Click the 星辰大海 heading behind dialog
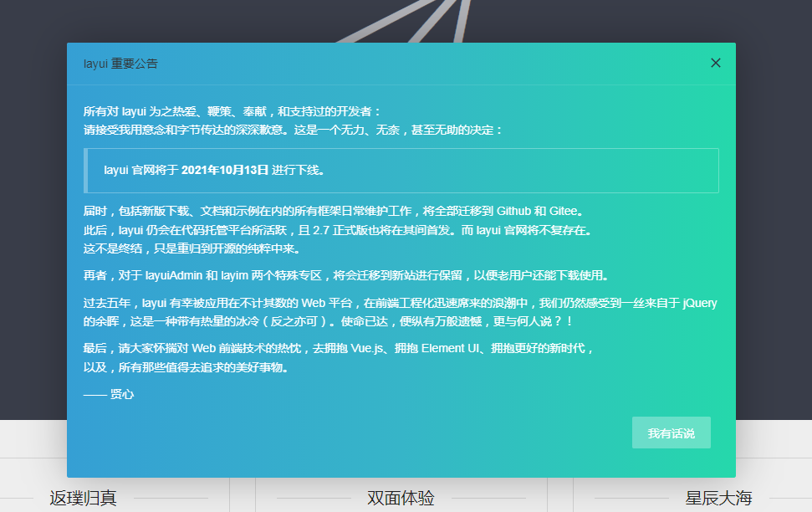The width and height of the screenshot is (812, 512). click(x=718, y=498)
